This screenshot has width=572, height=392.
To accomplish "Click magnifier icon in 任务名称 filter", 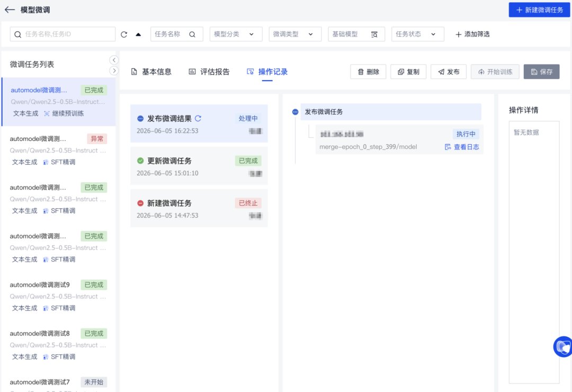I will pyautogui.click(x=192, y=34).
